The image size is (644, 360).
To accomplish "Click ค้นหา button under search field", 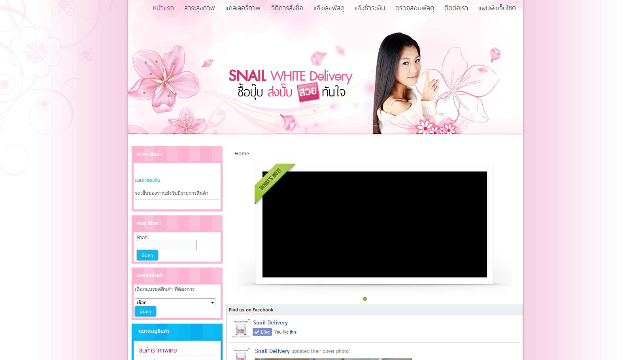I will point(147,255).
